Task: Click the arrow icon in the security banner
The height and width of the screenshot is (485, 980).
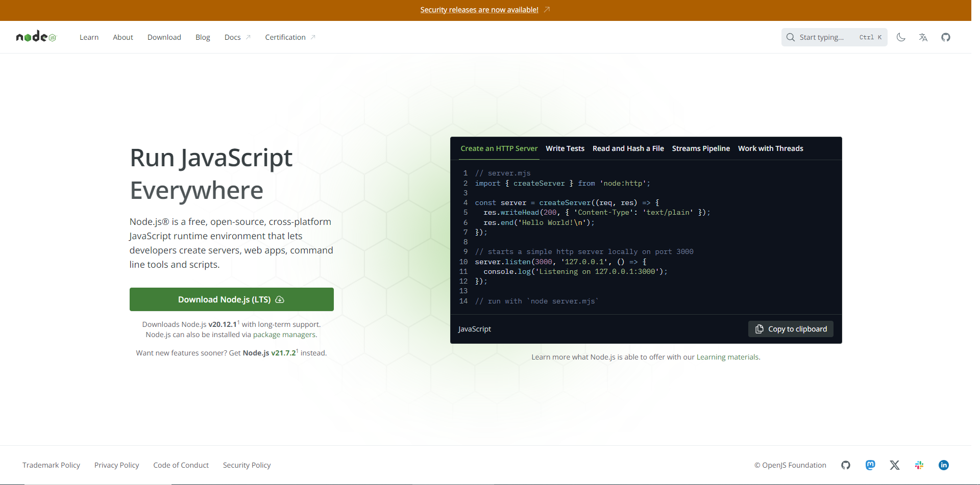Action: point(547,10)
